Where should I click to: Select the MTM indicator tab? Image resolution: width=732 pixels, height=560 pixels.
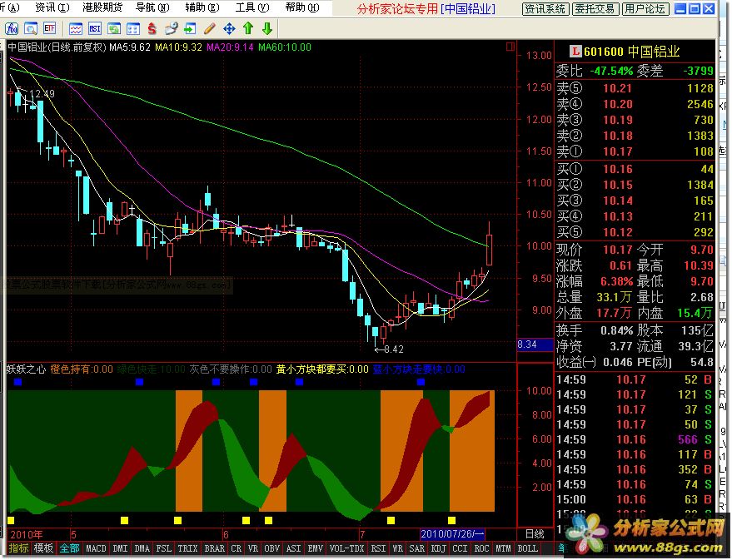[x=503, y=548]
